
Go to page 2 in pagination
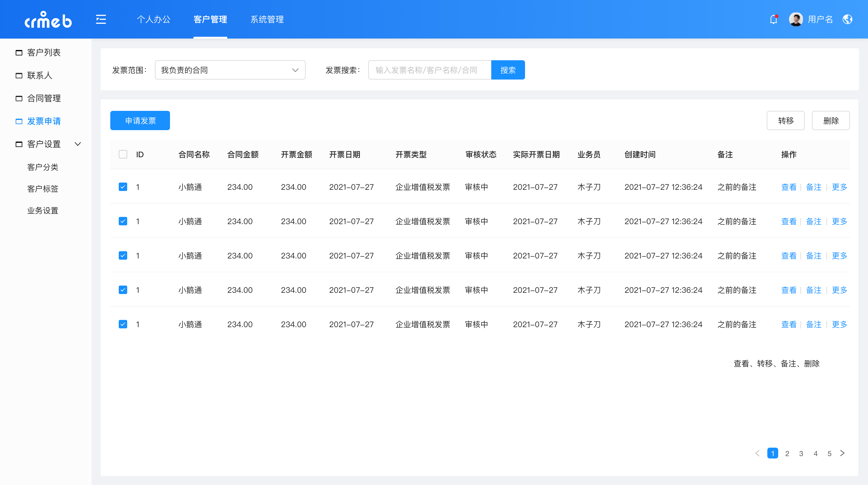pos(787,453)
